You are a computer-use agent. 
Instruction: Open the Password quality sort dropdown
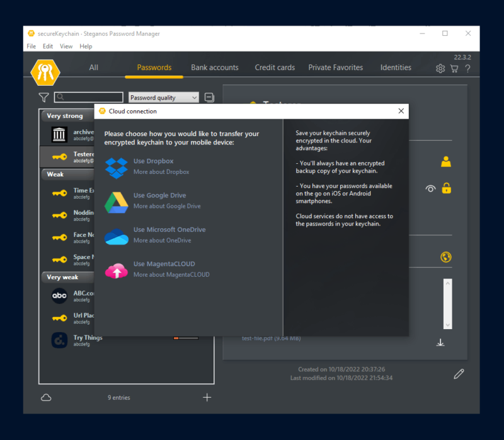tap(163, 98)
